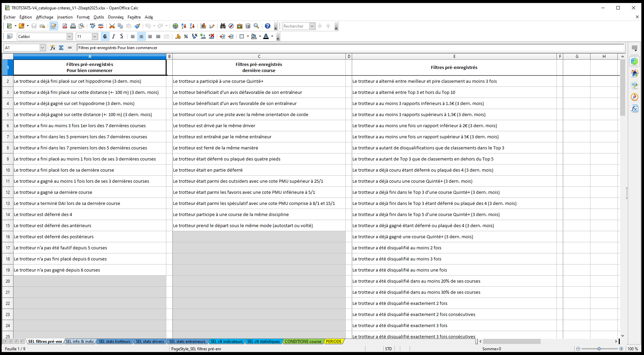644x355 pixels.
Task: Click the Rechercher search field
Action: click(x=295, y=26)
